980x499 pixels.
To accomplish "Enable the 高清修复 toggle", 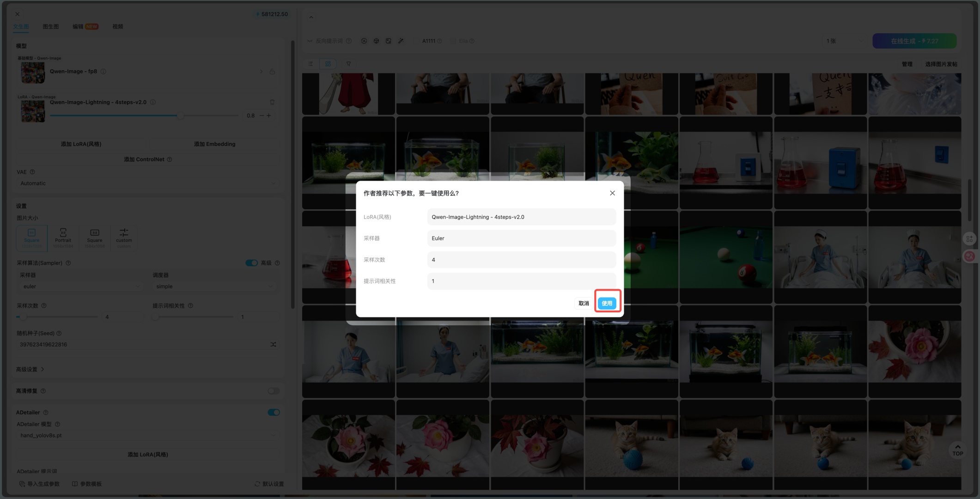I will 274,391.
